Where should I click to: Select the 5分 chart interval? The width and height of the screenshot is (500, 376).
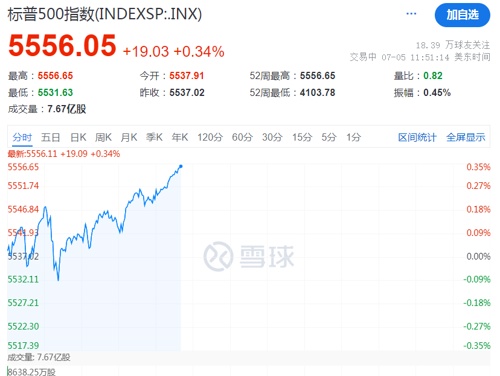[329, 137]
